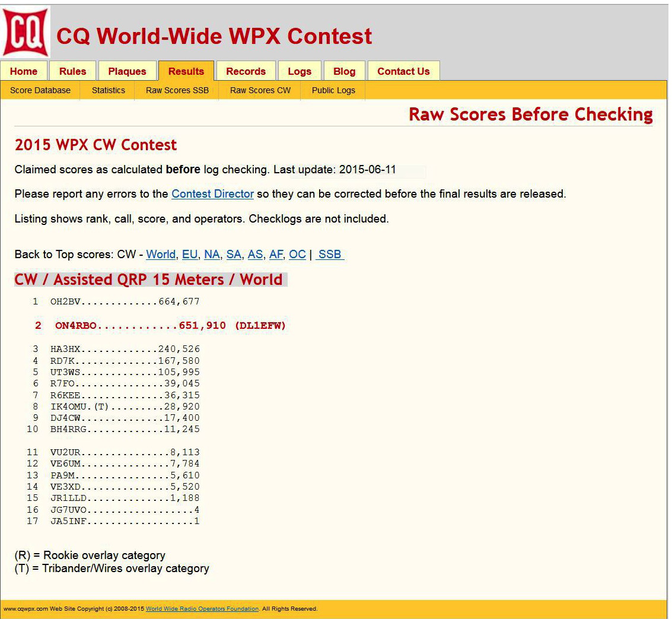The image size is (672, 619).
Task: Select the highlighted ON4RBO score row
Action: [160, 326]
